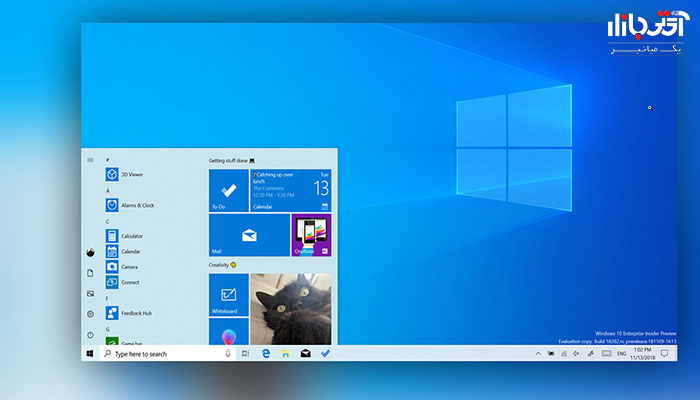Open File Explorer from the taskbar
Screen dimensions: 700x400
pos(286,354)
